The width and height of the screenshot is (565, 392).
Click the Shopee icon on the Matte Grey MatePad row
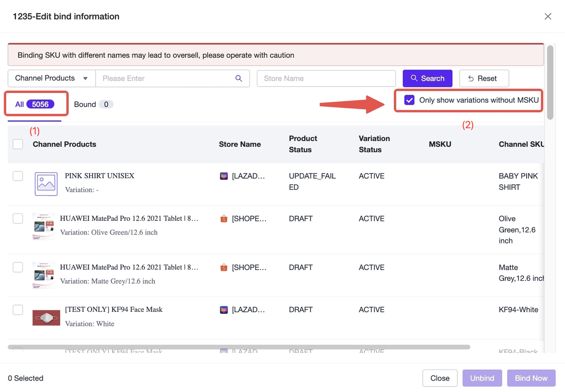(x=224, y=267)
